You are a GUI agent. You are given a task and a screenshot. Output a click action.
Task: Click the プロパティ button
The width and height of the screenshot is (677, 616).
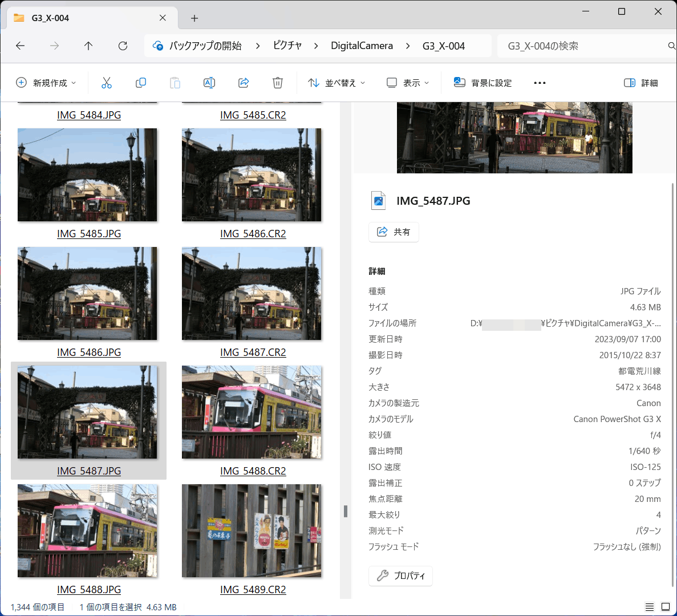click(x=401, y=576)
